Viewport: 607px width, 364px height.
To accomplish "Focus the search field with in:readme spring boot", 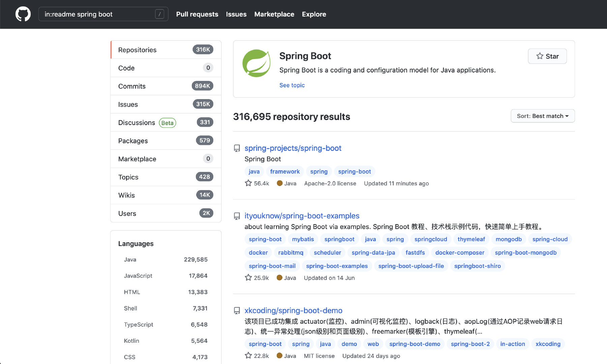I will coord(103,14).
